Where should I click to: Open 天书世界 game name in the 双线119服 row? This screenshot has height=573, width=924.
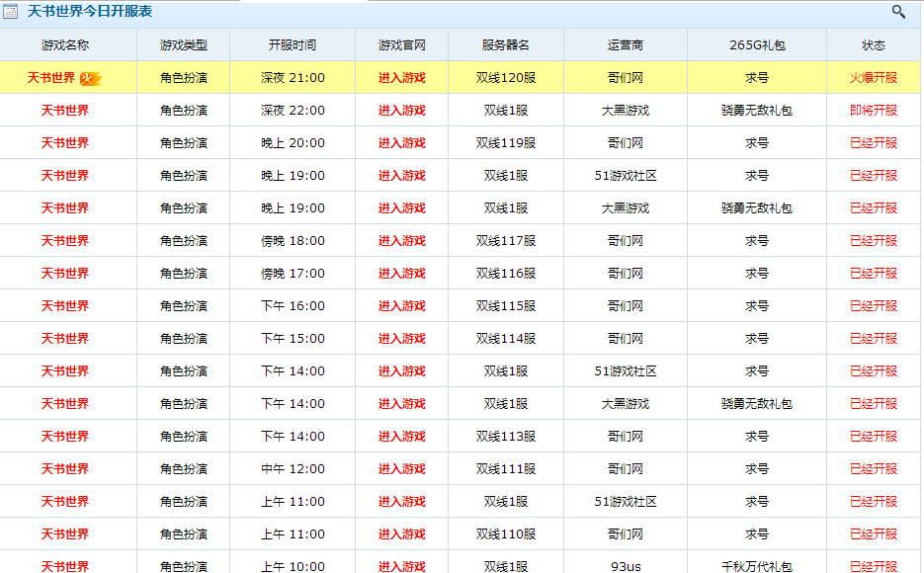coord(65,143)
